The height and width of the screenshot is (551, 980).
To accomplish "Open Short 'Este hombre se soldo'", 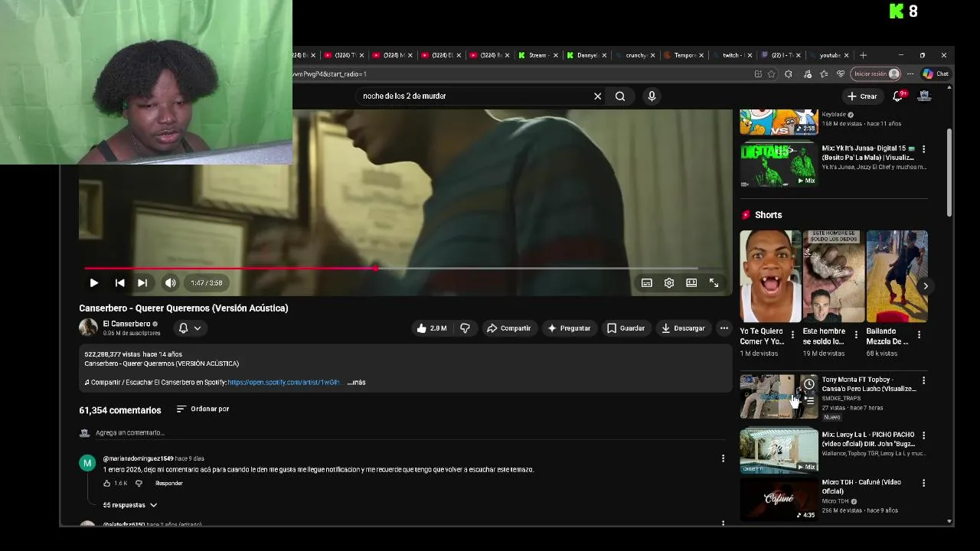I will coord(833,276).
